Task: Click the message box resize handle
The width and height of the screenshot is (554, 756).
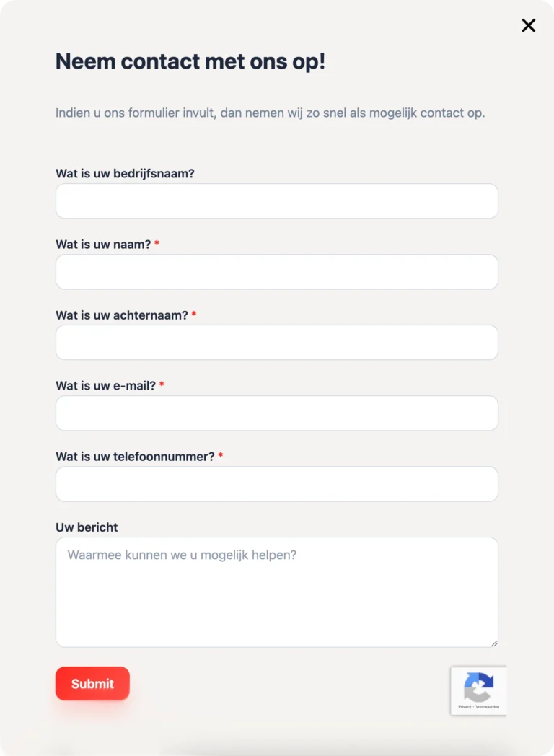Action: (494, 643)
